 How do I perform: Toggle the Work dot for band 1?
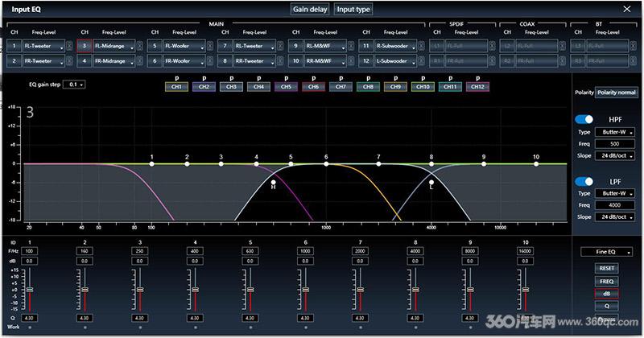pyautogui.click(x=30, y=328)
